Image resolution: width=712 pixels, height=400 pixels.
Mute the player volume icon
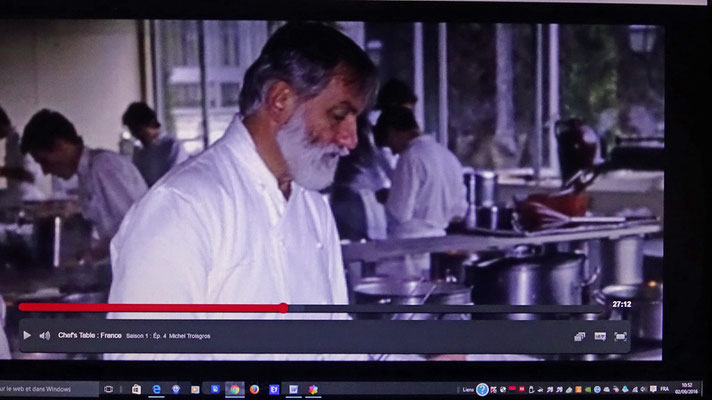pyautogui.click(x=44, y=336)
